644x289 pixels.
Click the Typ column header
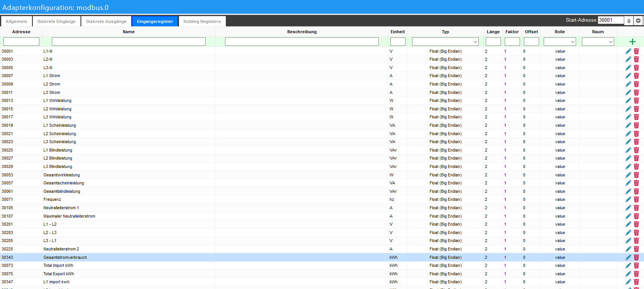445,32
